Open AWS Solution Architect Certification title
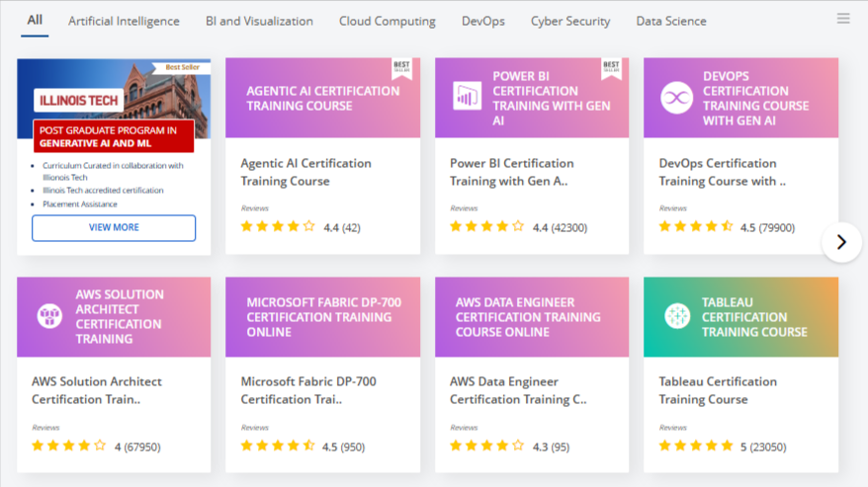The image size is (868, 487). pos(96,390)
